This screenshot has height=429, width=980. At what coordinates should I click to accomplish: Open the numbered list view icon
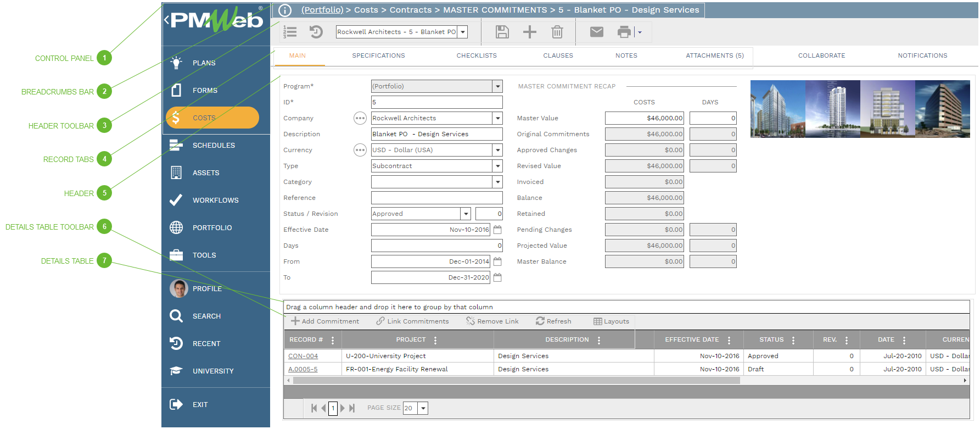tap(290, 32)
